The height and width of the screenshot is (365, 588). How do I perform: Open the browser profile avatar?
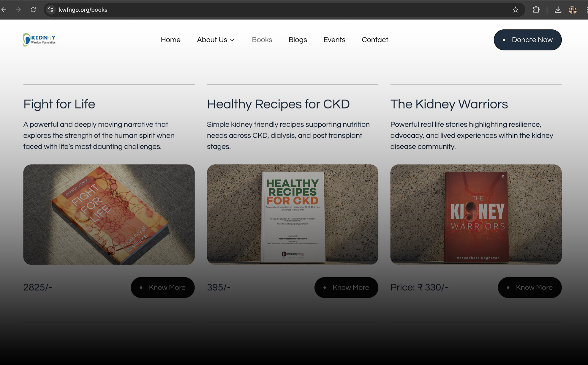[x=573, y=10]
